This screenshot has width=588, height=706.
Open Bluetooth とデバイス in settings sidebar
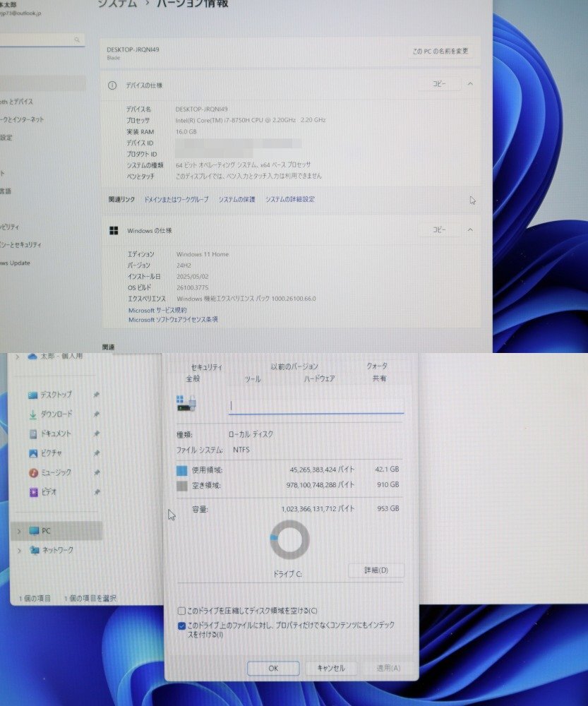(x=17, y=101)
